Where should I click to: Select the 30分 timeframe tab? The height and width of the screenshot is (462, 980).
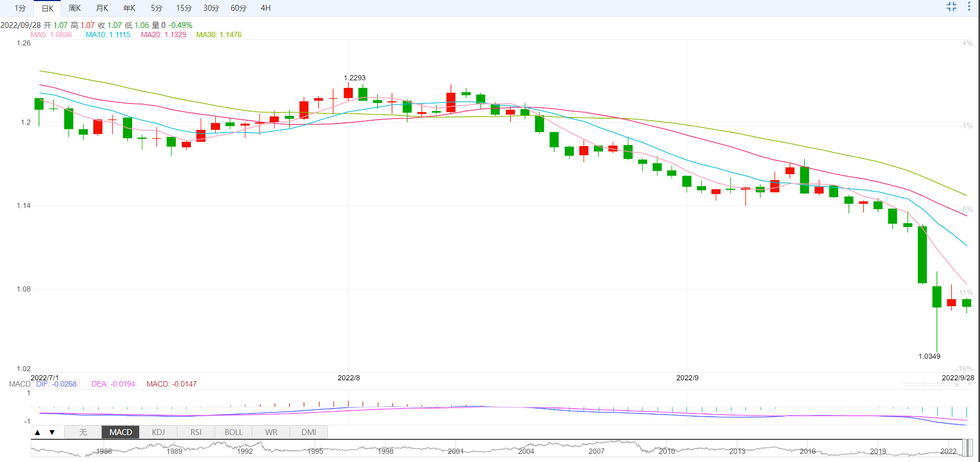[x=211, y=8]
